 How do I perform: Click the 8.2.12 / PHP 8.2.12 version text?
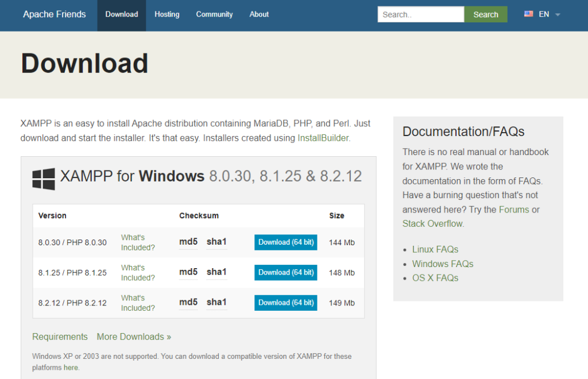click(x=72, y=303)
